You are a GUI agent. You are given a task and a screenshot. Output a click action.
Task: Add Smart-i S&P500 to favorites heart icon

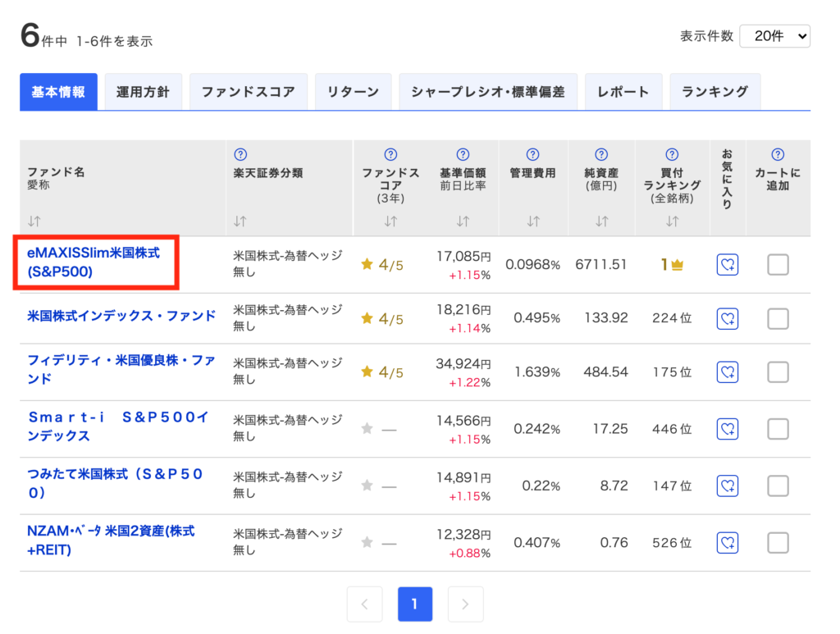click(728, 429)
